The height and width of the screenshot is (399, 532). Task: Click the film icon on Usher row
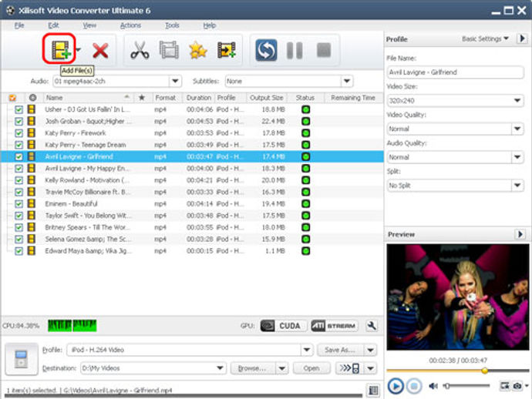(x=31, y=109)
